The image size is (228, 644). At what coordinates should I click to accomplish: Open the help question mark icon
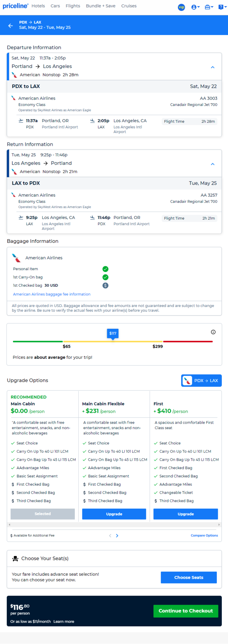222,7
